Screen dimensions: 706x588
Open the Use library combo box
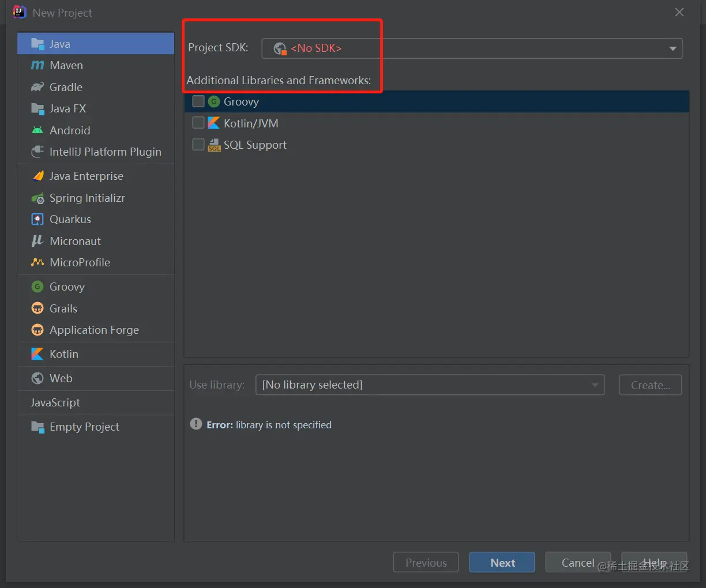click(x=430, y=385)
